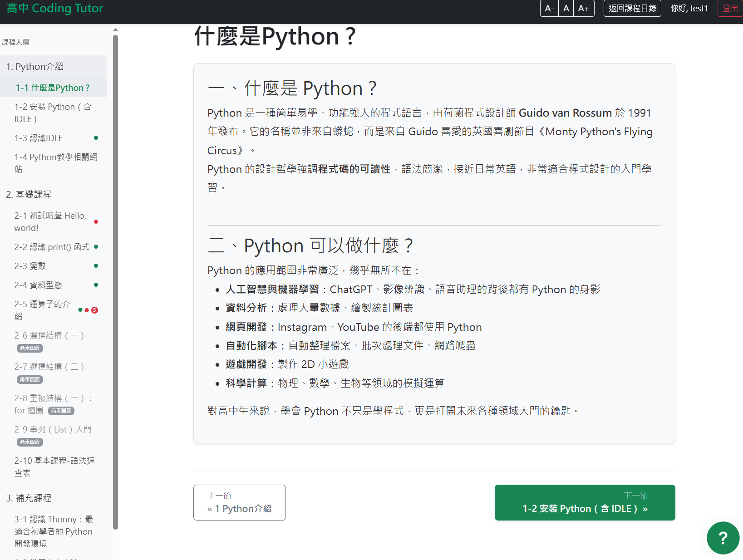Screen dimensions: 743x560
Task: Go to next section 1-2 安裝 Python
Action: coord(585,502)
